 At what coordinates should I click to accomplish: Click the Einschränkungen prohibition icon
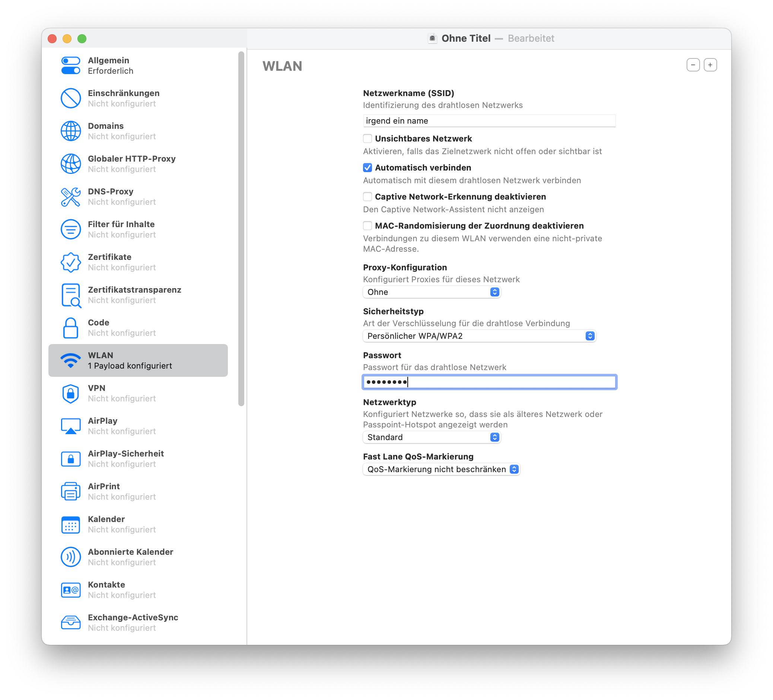[x=70, y=98]
